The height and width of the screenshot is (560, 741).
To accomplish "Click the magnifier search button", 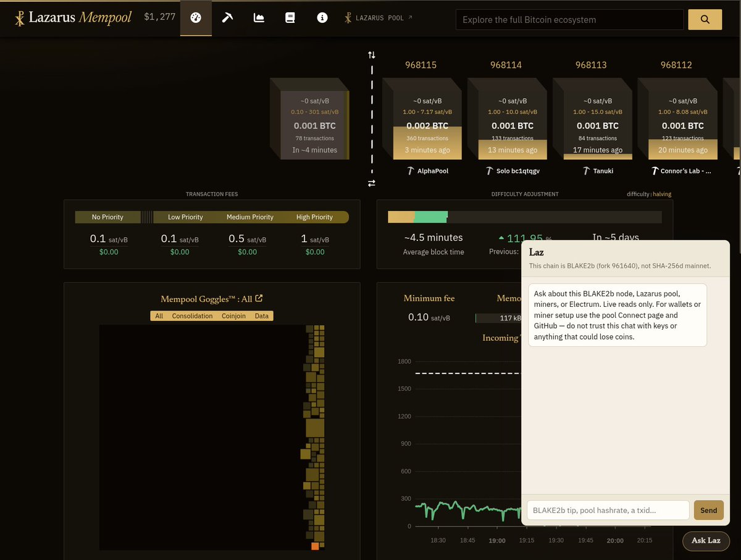I will (705, 20).
